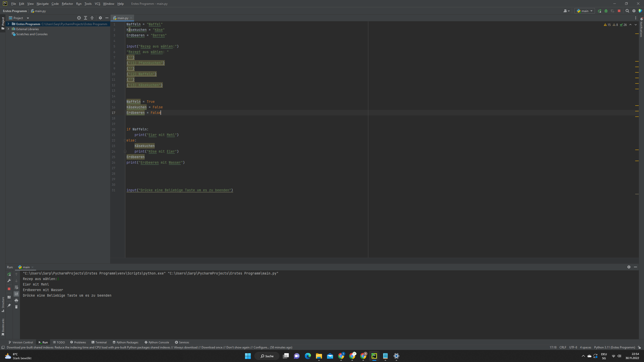
Task: Stop the running program with red square icon
Action: tap(619, 11)
